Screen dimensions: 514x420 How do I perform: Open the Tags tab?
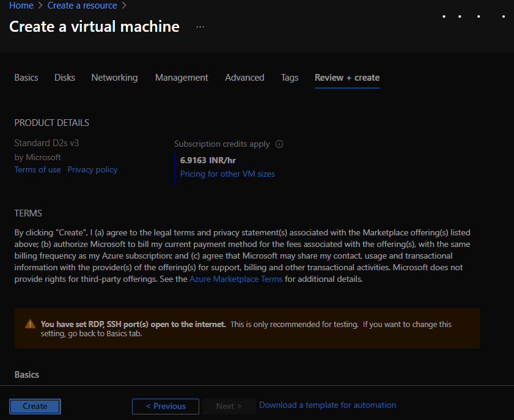click(289, 78)
